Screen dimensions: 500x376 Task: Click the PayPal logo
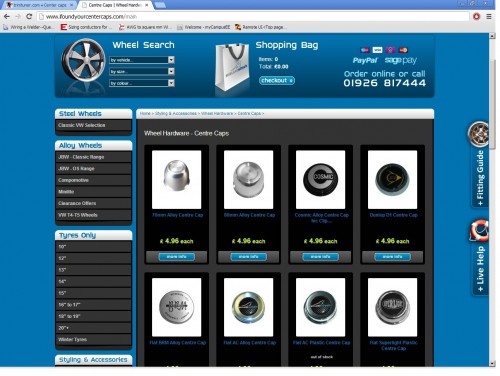[x=365, y=60]
